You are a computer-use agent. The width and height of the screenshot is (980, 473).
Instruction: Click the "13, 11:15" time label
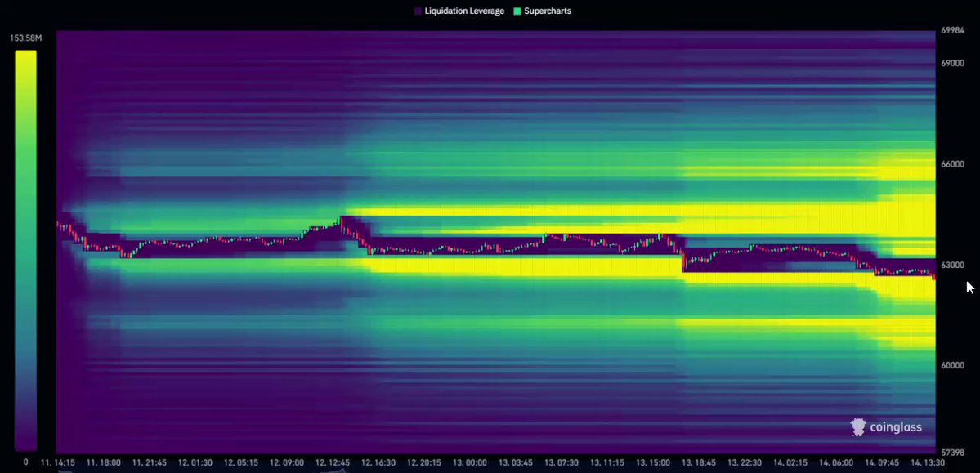606,463
